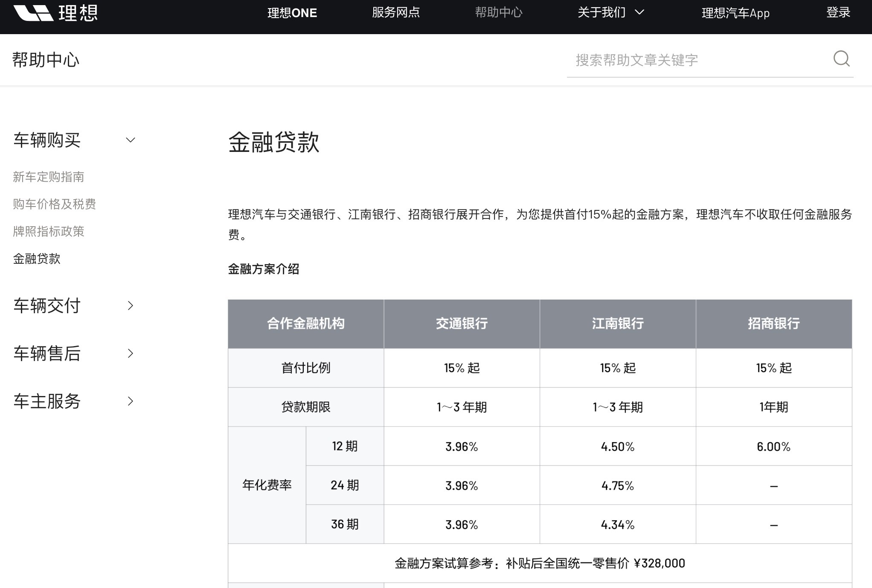Viewport: 872px width, 588px height.
Task: Select 金融贷款 in the sidebar
Action: pos(37,259)
